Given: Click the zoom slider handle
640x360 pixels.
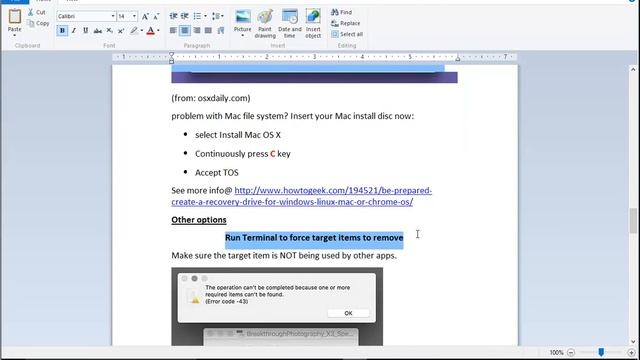Looking at the screenshot, I should [x=601, y=352].
